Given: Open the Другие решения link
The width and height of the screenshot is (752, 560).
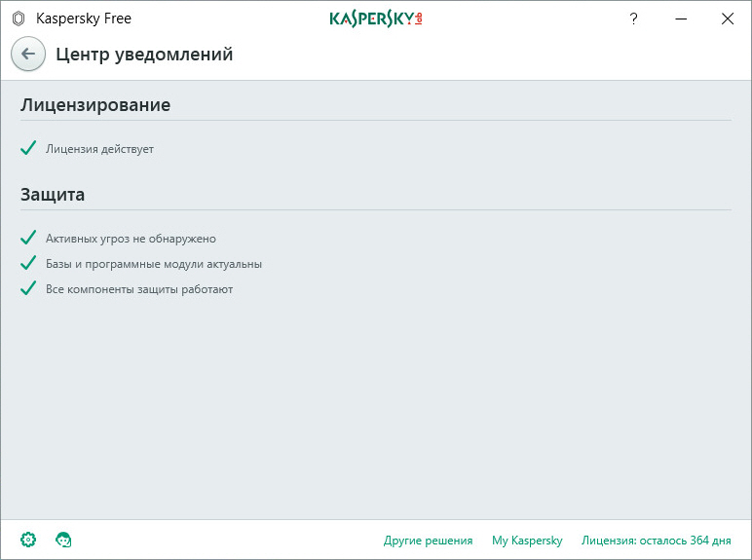Looking at the screenshot, I should pyautogui.click(x=428, y=541).
